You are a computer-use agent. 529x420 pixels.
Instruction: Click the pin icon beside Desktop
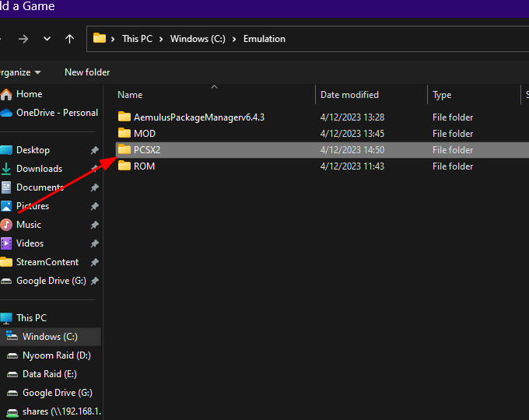coord(94,150)
